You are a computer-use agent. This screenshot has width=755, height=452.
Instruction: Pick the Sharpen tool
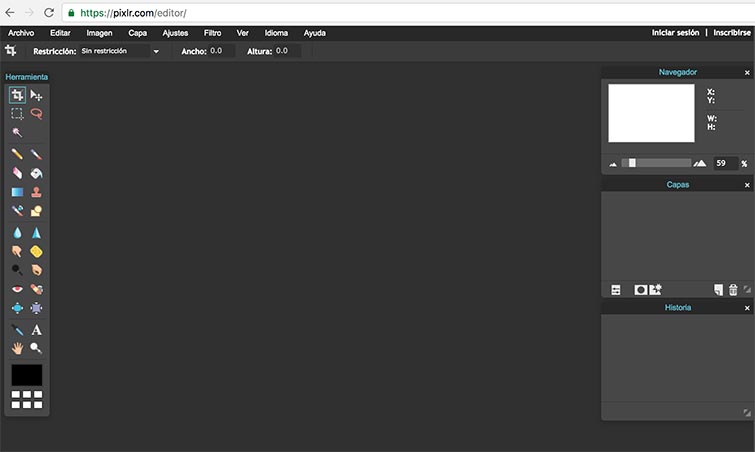click(x=36, y=232)
